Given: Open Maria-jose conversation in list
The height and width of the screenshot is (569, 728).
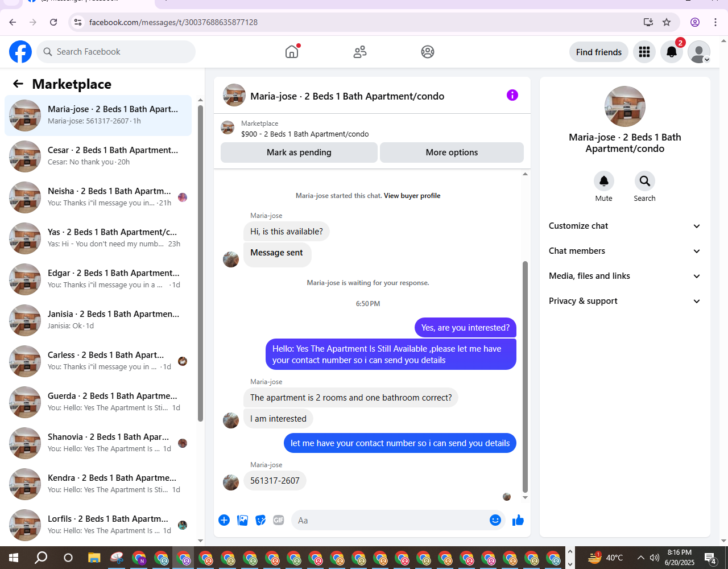Looking at the screenshot, I should 98,116.
